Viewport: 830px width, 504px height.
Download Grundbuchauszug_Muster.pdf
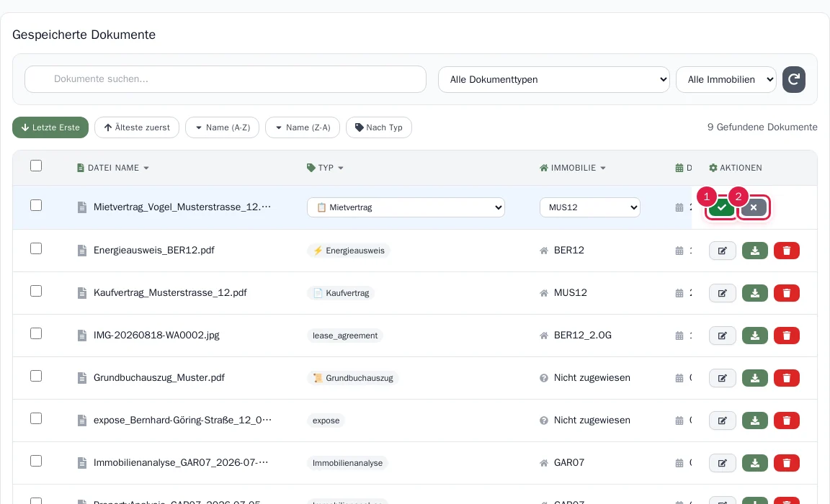(x=755, y=378)
